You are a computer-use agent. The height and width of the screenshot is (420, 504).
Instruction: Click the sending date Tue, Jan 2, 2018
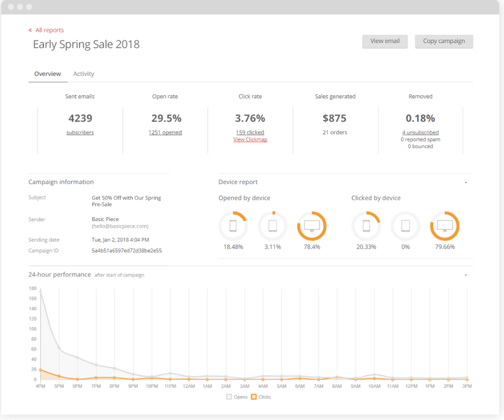[x=120, y=240]
